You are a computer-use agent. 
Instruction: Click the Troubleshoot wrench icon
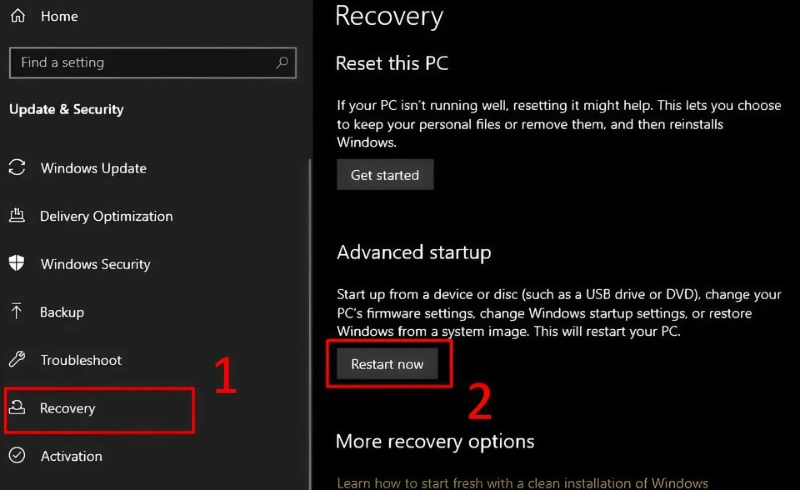pyautogui.click(x=17, y=359)
